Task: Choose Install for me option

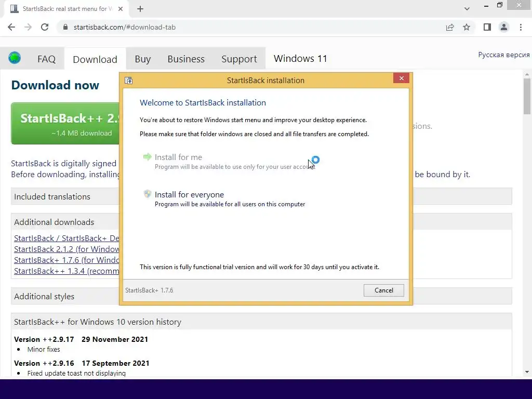Action: pos(229,162)
